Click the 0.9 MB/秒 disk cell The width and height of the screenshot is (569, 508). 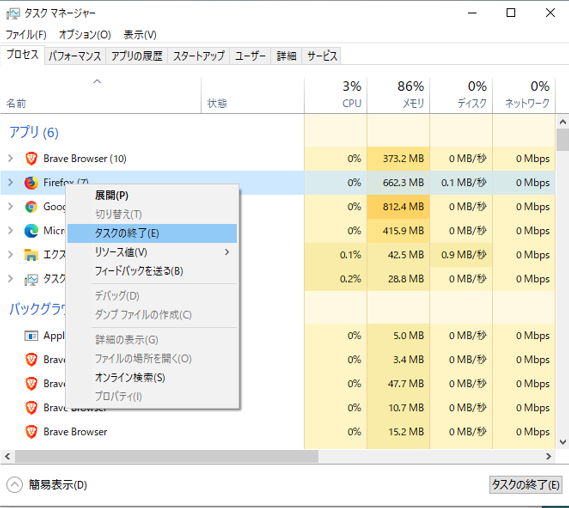(x=461, y=255)
